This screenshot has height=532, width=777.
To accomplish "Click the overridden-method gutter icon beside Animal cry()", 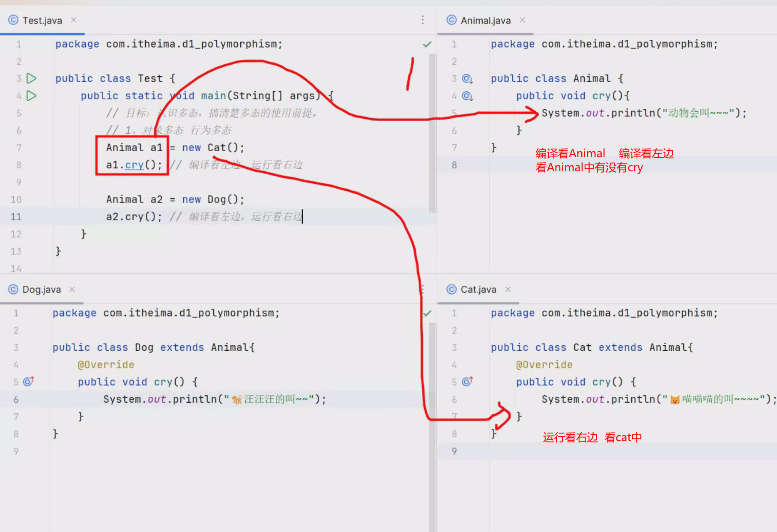I will 467,96.
